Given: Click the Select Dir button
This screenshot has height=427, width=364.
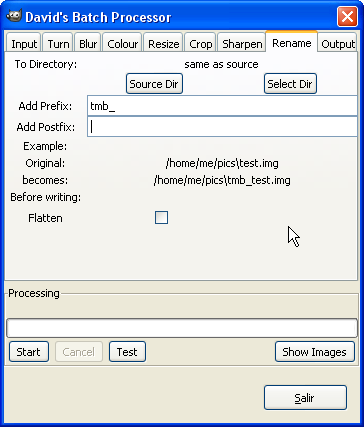Looking at the screenshot, I should point(290,84).
